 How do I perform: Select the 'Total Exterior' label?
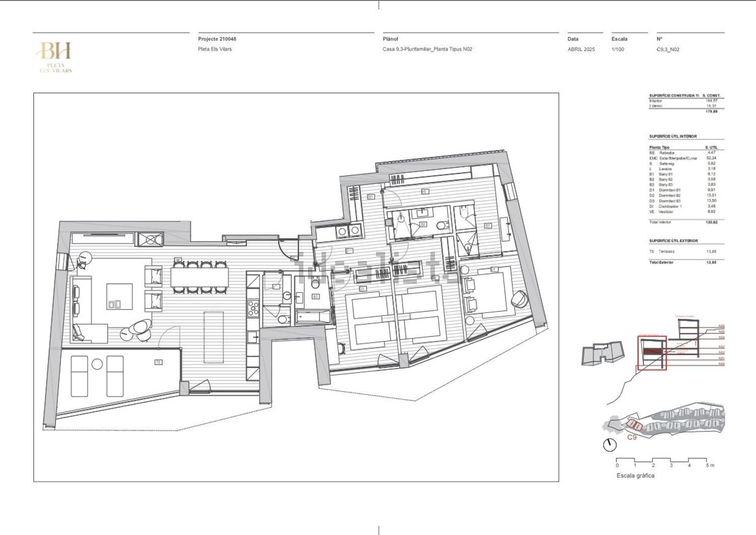point(661,262)
